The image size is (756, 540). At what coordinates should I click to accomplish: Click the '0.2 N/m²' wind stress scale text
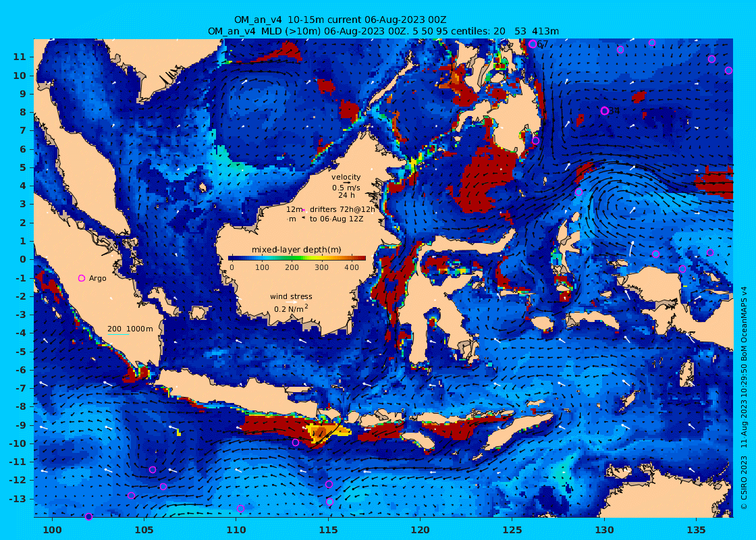click(x=291, y=308)
